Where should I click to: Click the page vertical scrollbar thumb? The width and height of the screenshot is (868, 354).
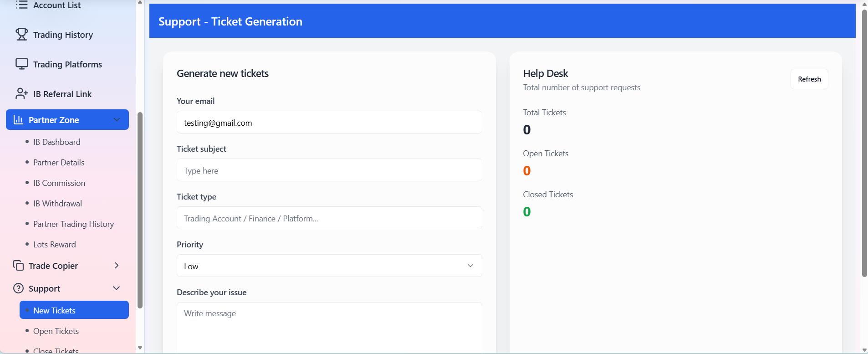(864, 143)
